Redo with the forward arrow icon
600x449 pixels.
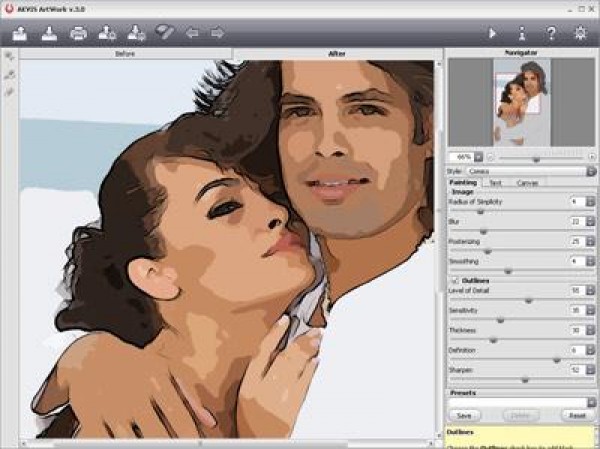tap(217, 33)
